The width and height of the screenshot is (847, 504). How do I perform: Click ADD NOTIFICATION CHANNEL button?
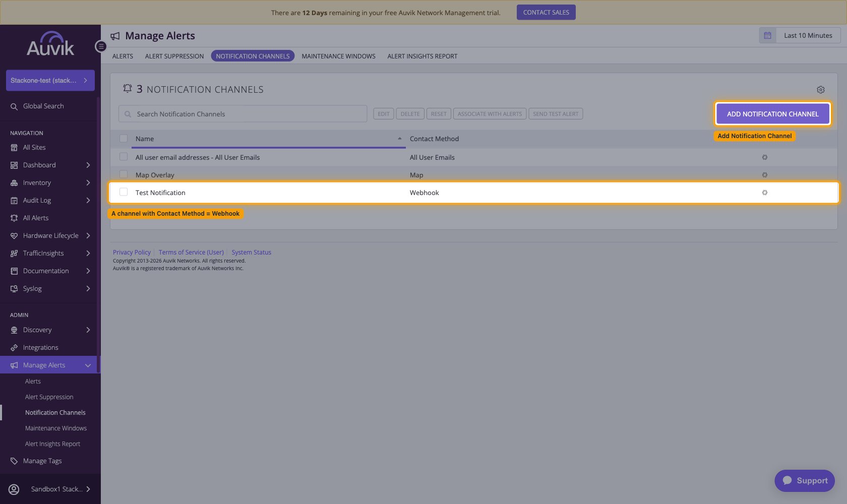(x=772, y=114)
